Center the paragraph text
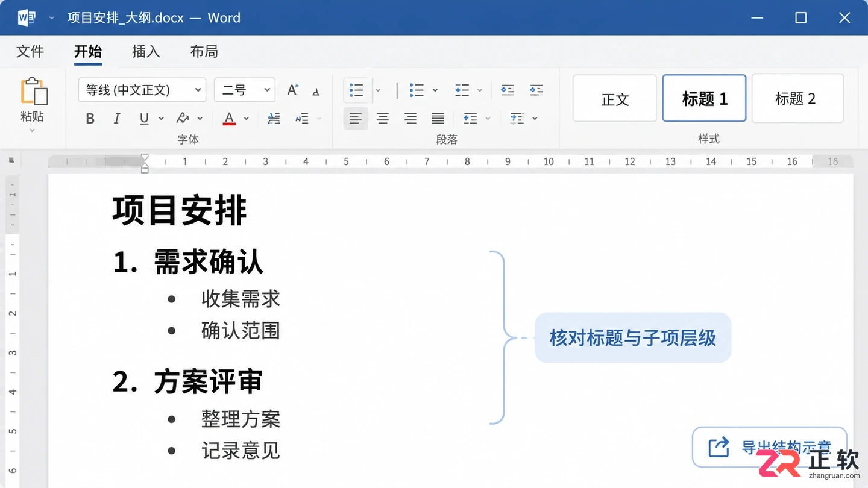The height and width of the screenshot is (488, 868). (x=383, y=119)
